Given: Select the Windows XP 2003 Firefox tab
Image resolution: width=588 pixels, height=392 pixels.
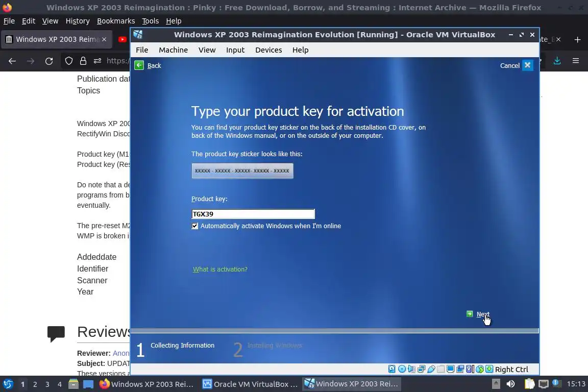Looking at the screenshot, I should pos(56,39).
